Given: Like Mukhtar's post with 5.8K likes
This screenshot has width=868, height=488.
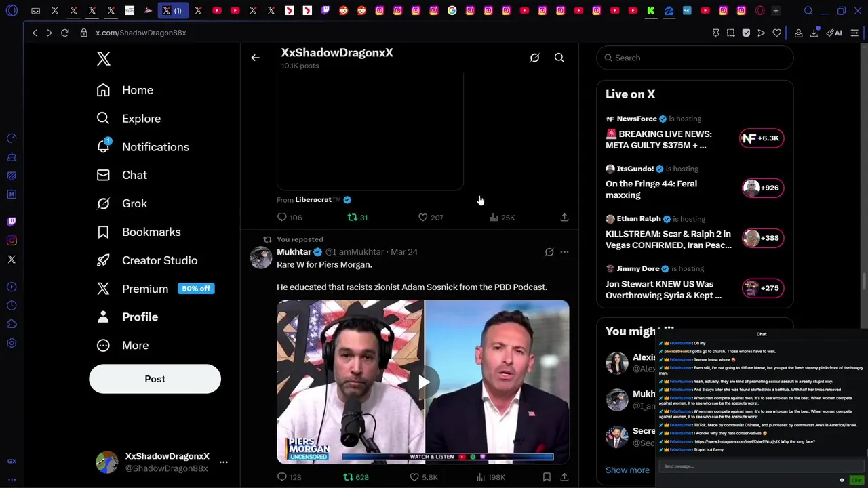Looking at the screenshot, I should (x=424, y=478).
